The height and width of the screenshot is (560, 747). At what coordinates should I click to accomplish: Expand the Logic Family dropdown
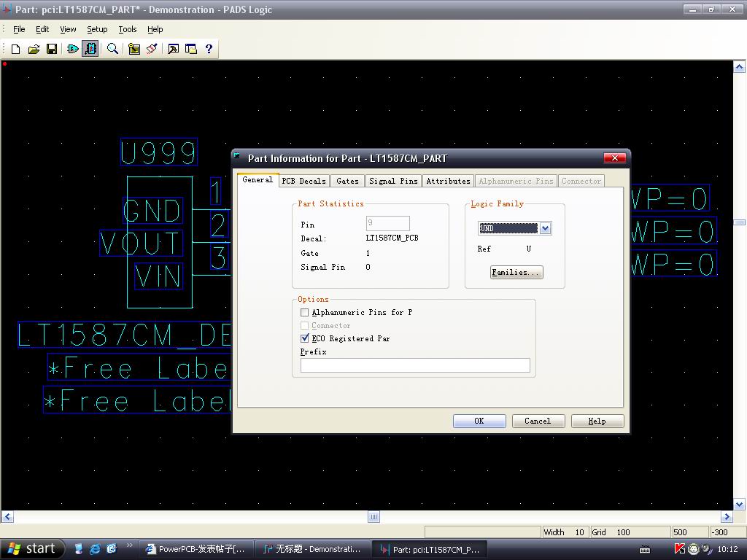[545, 228]
